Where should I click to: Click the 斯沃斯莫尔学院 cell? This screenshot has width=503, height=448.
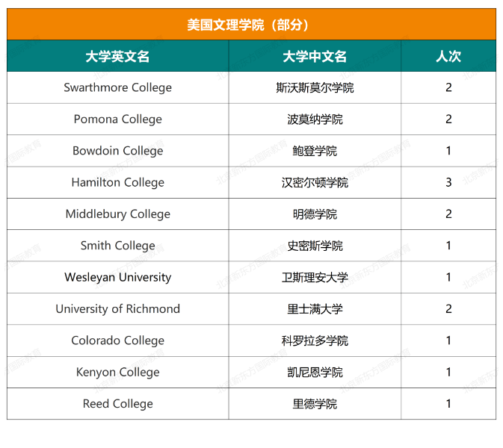315,87
